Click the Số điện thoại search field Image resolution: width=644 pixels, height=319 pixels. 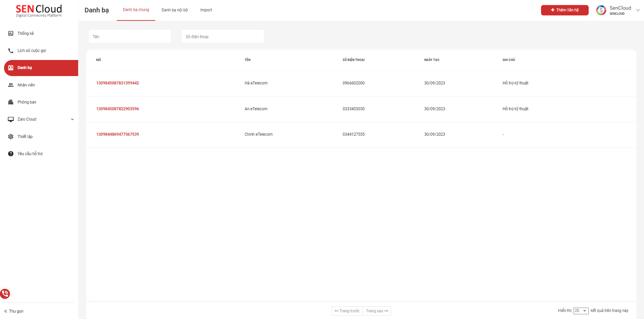[222, 37]
